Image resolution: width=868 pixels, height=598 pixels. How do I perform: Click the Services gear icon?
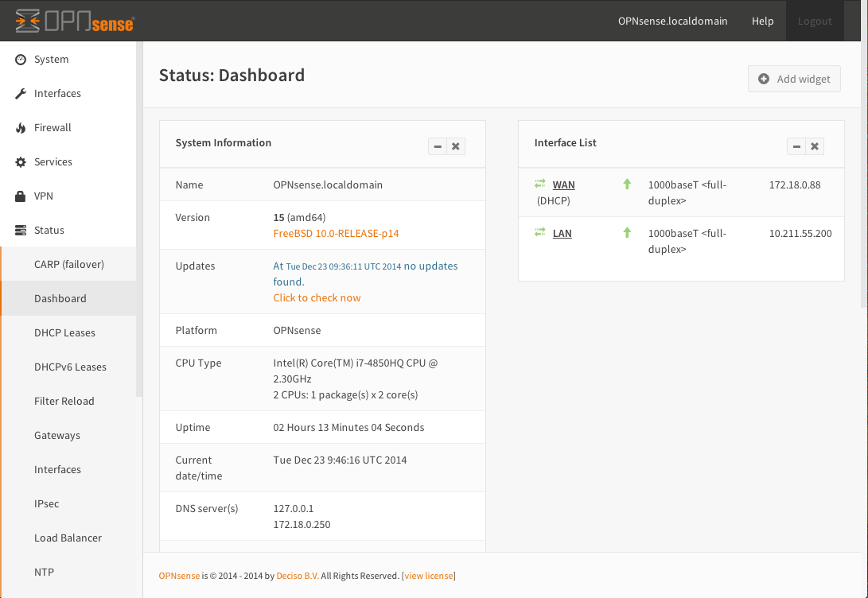click(x=21, y=162)
